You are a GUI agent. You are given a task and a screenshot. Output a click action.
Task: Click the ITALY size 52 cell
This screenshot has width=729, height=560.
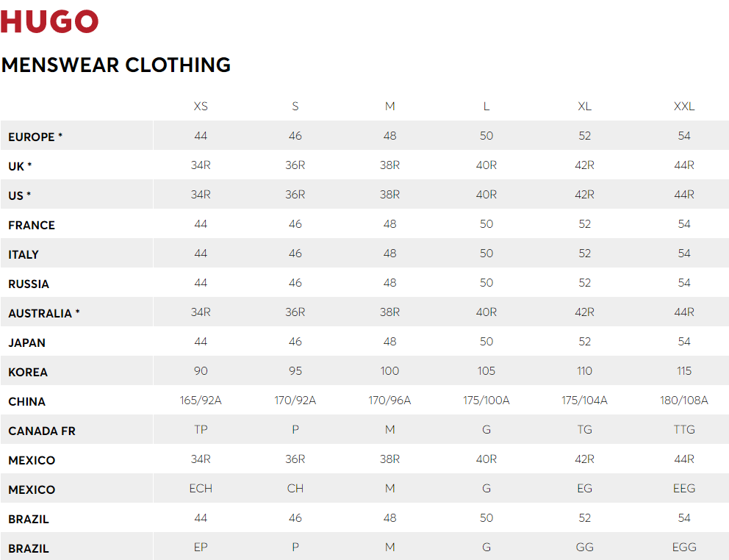coord(584,254)
